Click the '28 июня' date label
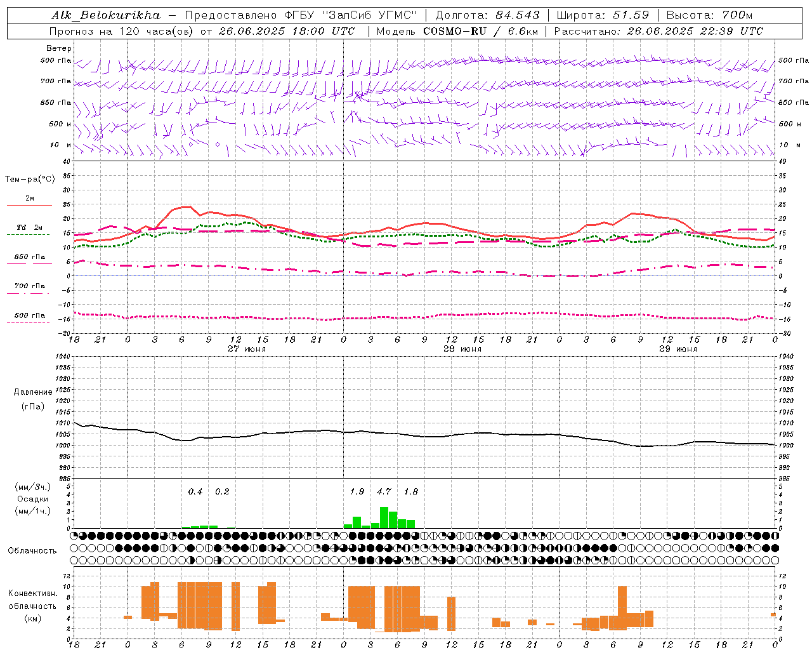This screenshot has width=812, height=650. 462,348
